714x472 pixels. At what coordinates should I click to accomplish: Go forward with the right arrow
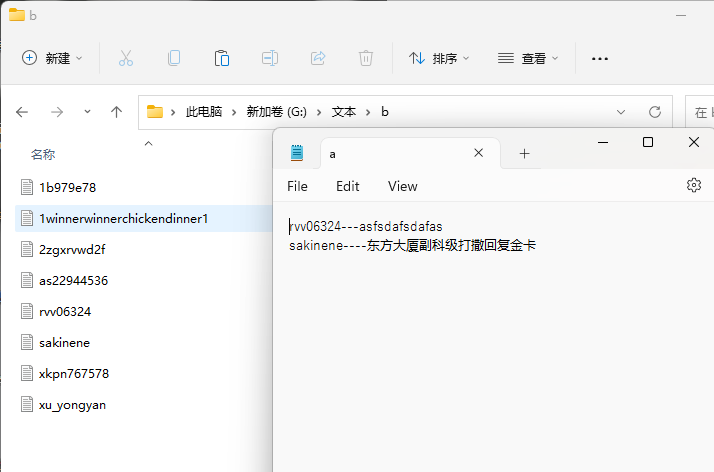tap(57, 112)
